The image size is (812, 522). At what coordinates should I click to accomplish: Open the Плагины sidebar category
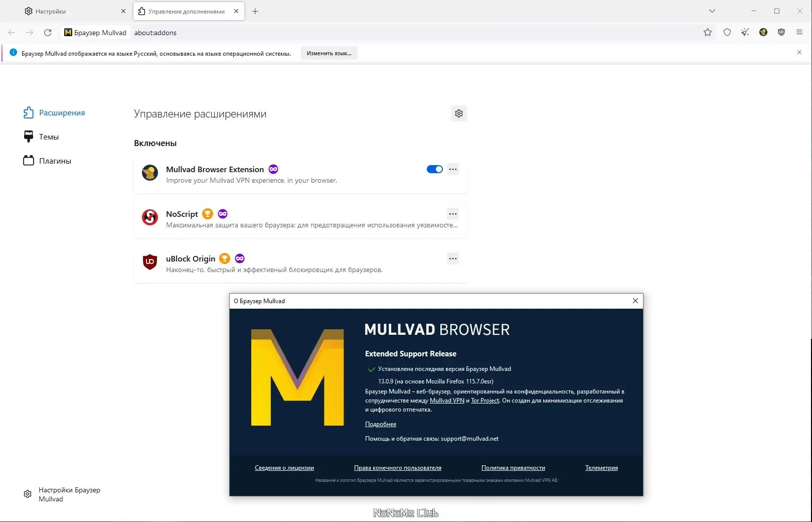[x=48, y=161]
